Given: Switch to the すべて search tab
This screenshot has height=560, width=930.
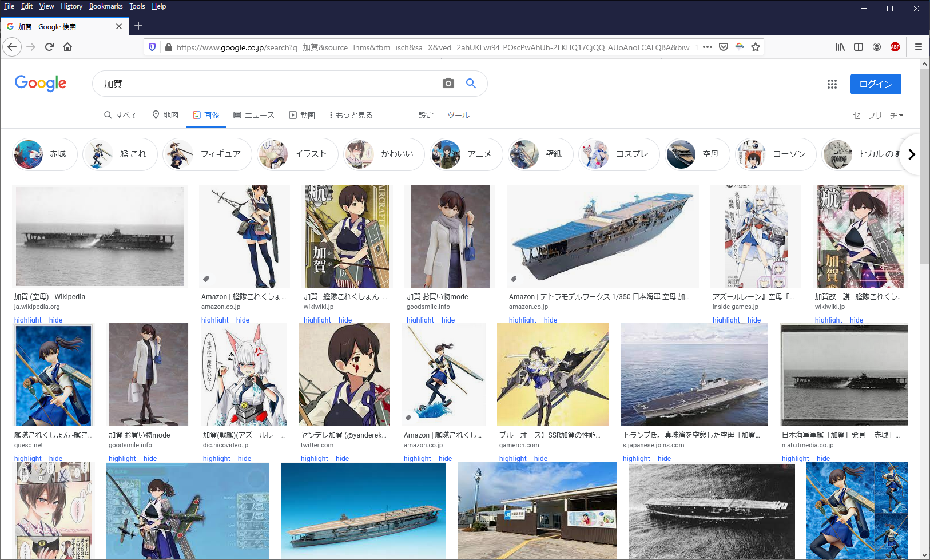Looking at the screenshot, I should (121, 115).
